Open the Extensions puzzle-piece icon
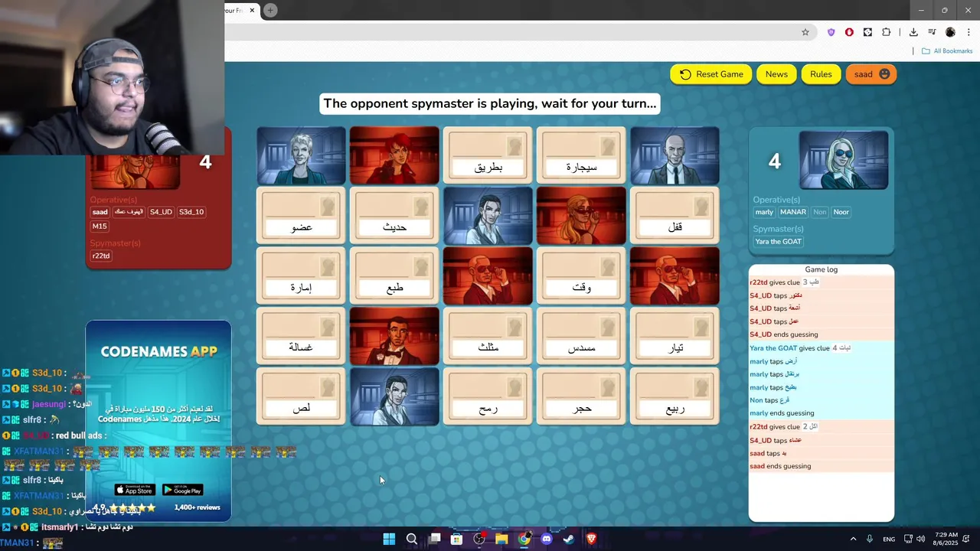The width and height of the screenshot is (980, 551). pos(887,32)
